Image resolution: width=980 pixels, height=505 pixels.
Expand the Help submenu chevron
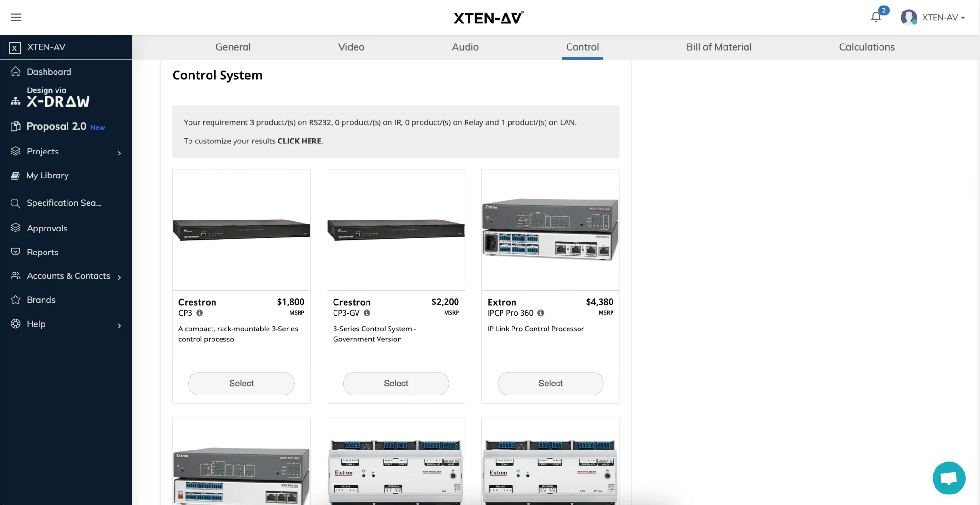(x=119, y=325)
